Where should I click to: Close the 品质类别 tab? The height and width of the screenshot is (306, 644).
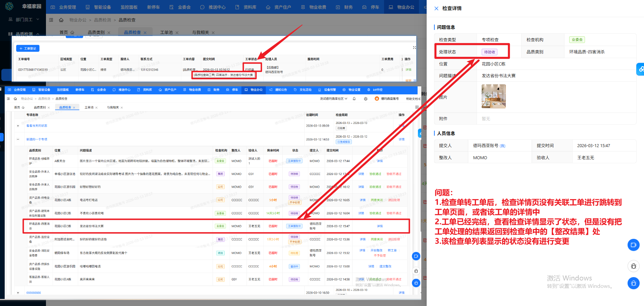pos(109,33)
